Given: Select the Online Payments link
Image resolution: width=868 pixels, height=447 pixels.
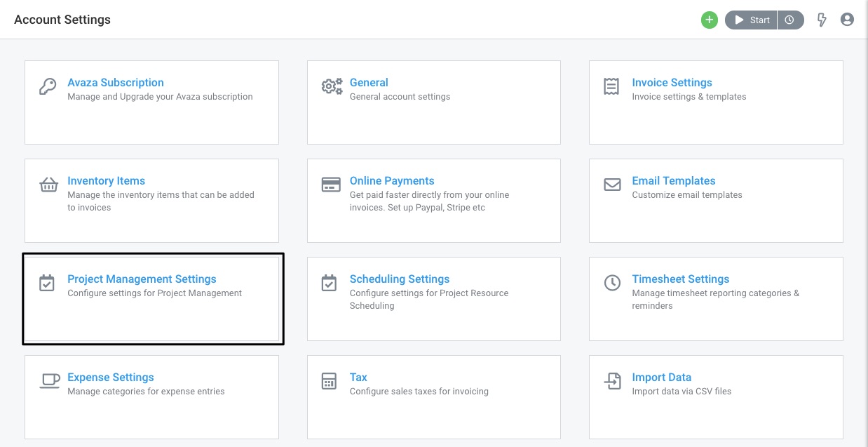Looking at the screenshot, I should pyautogui.click(x=392, y=181).
